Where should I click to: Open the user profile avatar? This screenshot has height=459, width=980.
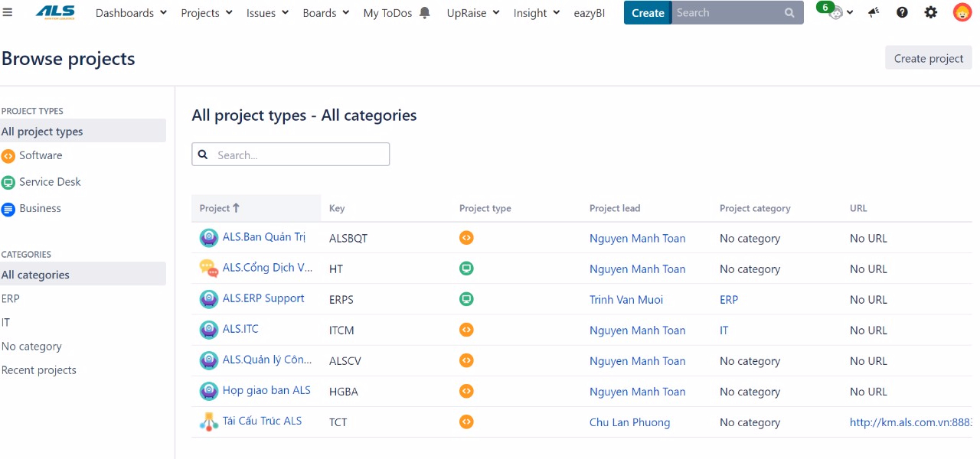(962, 12)
